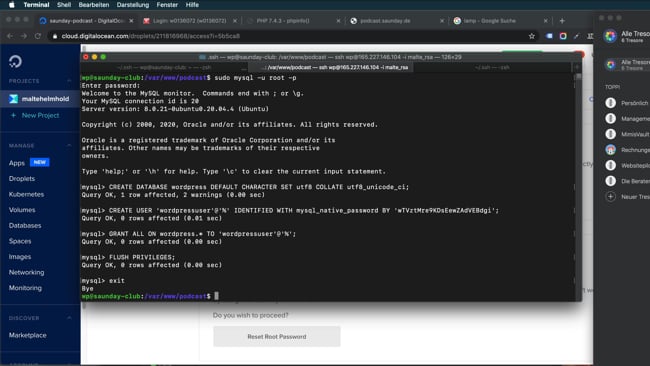Click the colorful square extension icon in toolbar
The width and height of the screenshot is (650, 366).
click(563, 36)
